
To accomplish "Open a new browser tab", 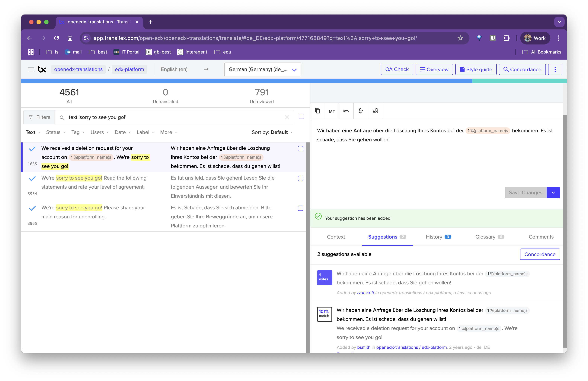I will (150, 22).
